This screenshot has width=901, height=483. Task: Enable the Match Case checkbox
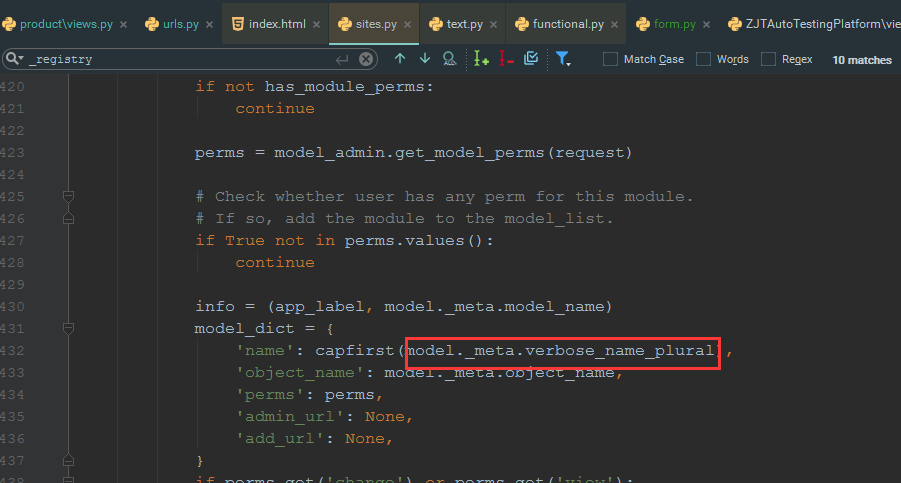click(x=610, y=59)
